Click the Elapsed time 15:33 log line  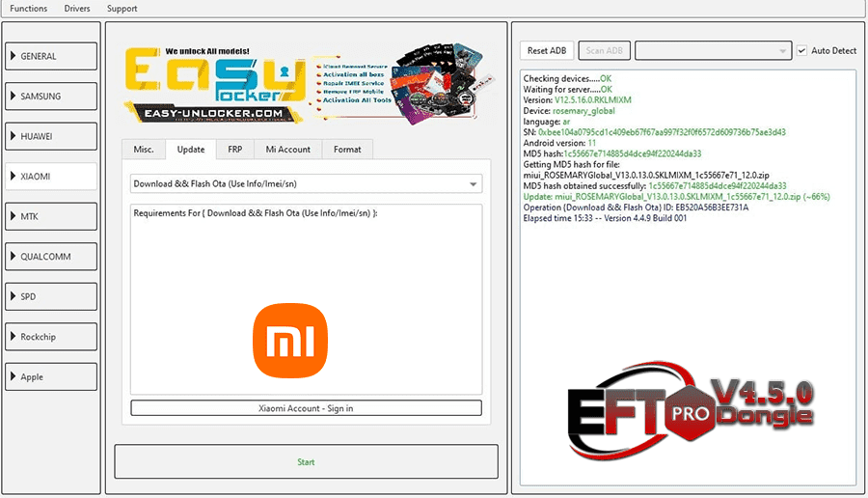tap(605, 218)
